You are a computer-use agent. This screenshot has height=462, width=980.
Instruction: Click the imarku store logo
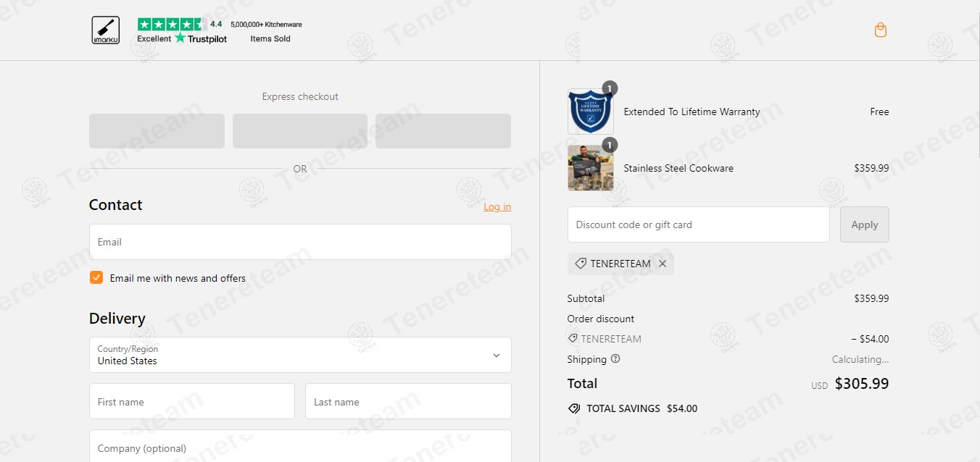[x=106, y=30]
